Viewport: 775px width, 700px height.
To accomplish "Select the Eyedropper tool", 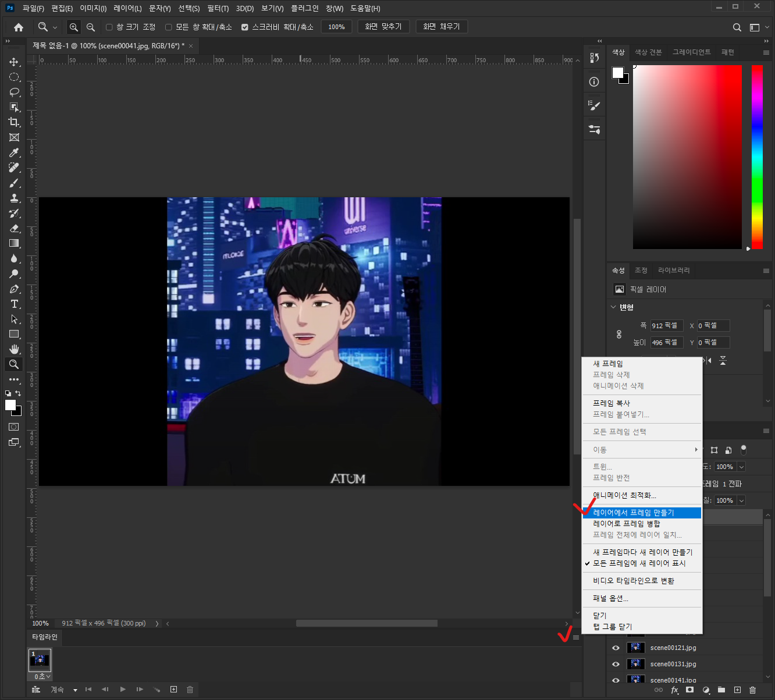I will click(x=14, y=152).
